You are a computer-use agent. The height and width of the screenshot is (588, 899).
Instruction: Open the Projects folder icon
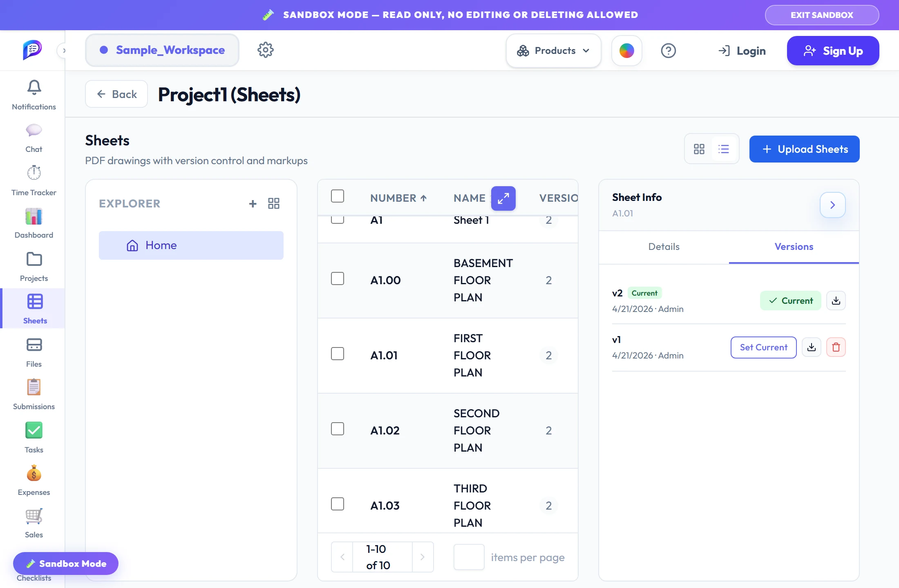[x=34, y=266]
